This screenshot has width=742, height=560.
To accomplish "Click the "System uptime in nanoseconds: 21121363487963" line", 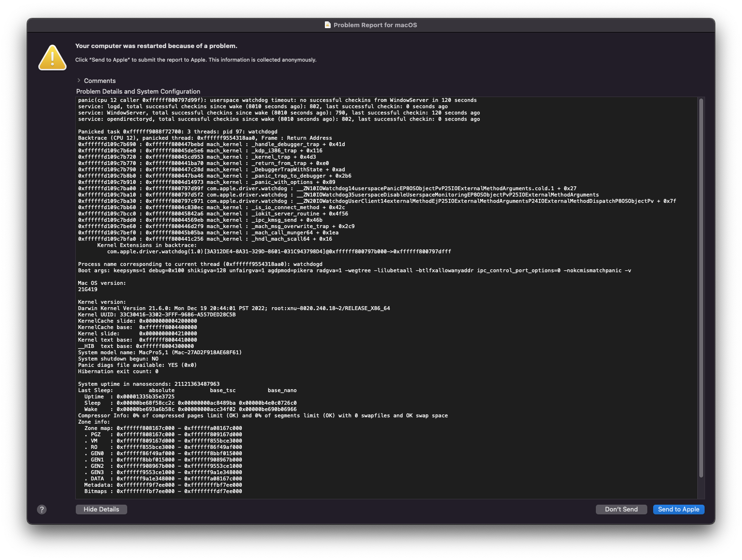I will coord(149,384).
